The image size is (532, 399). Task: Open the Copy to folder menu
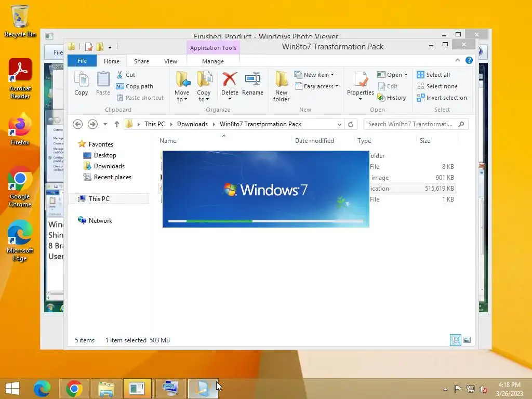click(204, 87)
